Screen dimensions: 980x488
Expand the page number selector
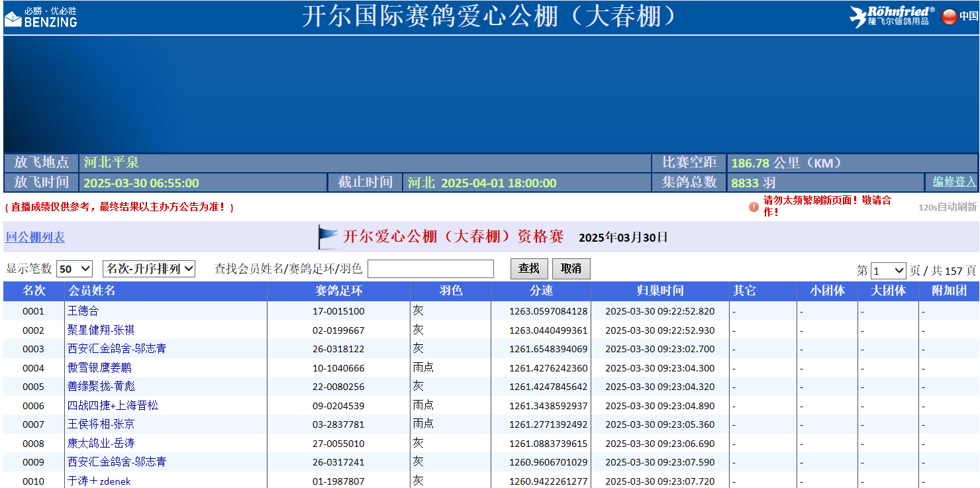pyautogui.click(x=888, y=271)
